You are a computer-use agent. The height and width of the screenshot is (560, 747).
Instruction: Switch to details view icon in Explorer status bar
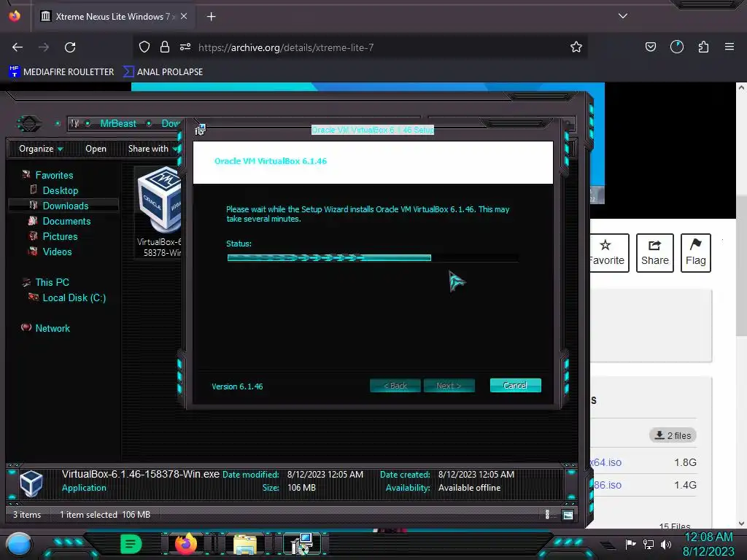click(x=547, y=514)
